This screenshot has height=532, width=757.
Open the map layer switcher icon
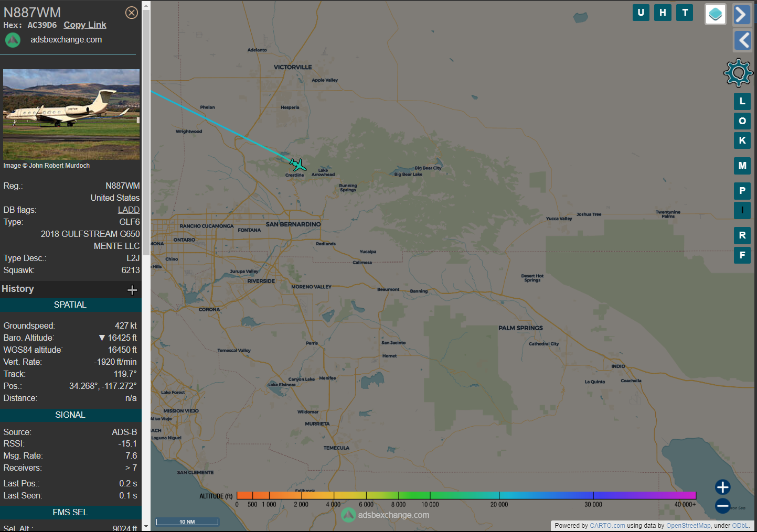coord(716,14)
